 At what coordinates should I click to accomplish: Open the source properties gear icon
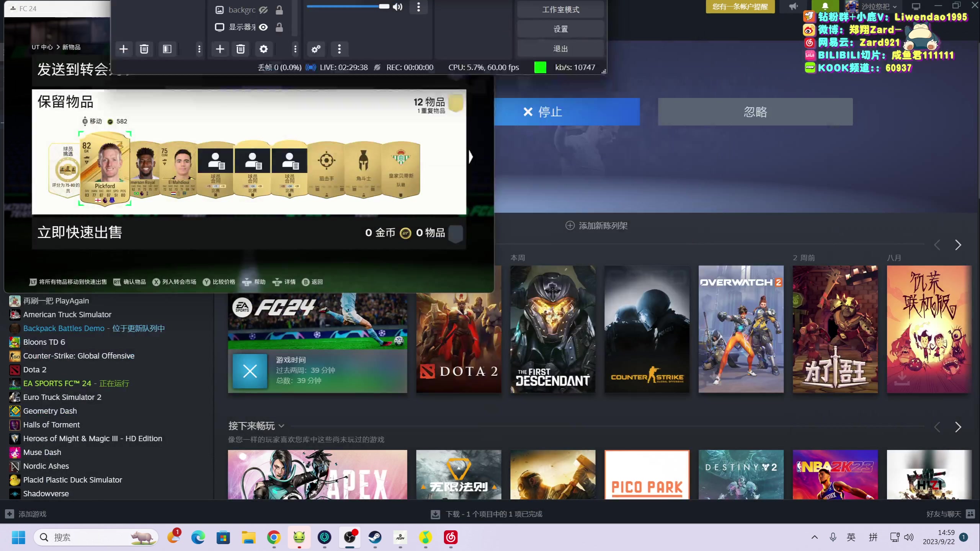coord(263,49)
